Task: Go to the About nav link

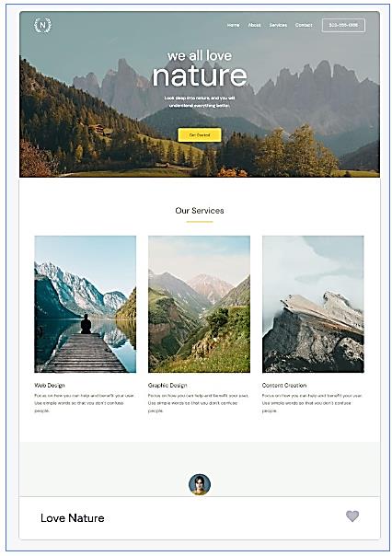Action: [x=254, y=25]
